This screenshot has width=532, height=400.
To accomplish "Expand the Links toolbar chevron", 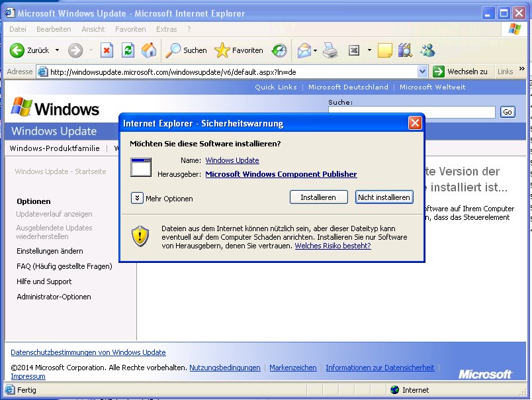I will (x=522, y=69).
